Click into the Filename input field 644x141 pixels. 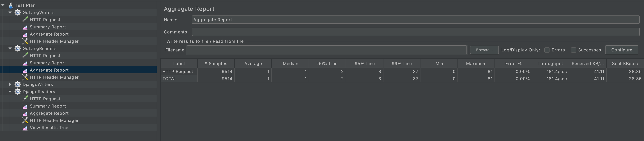pyautogui.click(x=325, y=50)
